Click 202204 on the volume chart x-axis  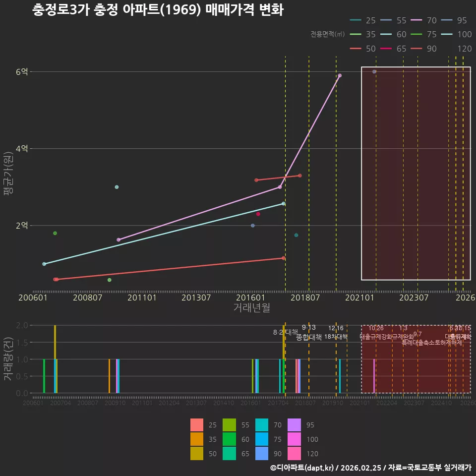[387, 403]
